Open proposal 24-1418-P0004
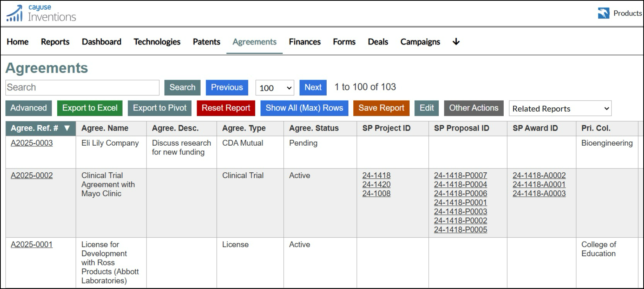Screen dimensions: 644x289 coord(460,185)
